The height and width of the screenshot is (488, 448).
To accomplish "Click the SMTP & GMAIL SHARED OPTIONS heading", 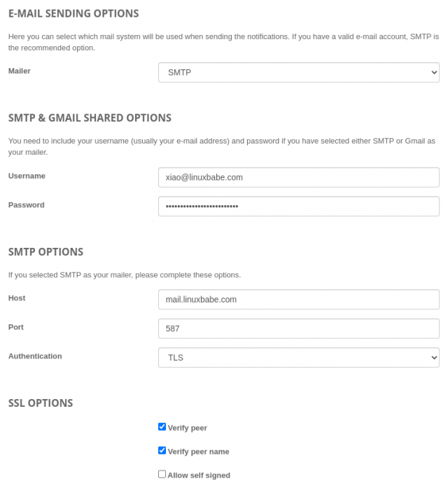I will pyautogui.click(x=90, y=118).
